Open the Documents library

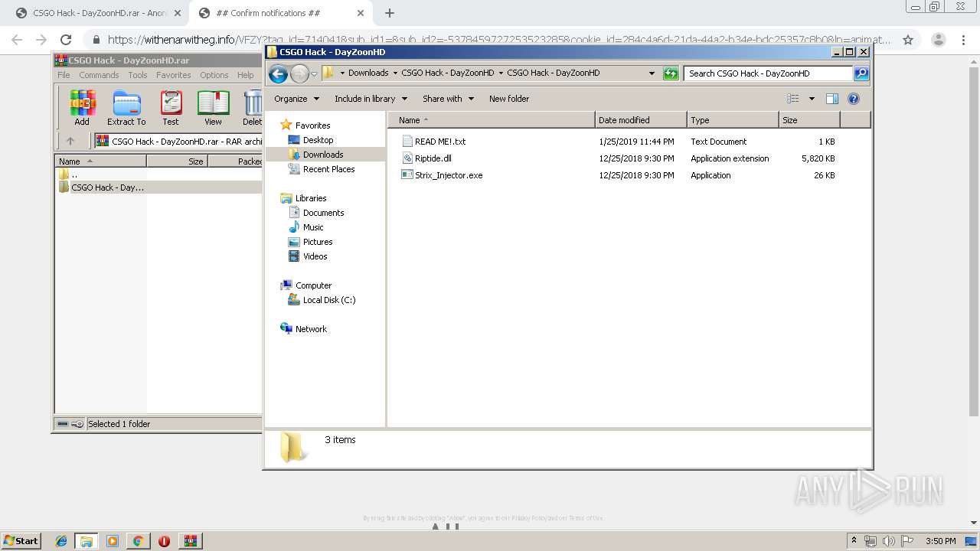click(323, 213)
